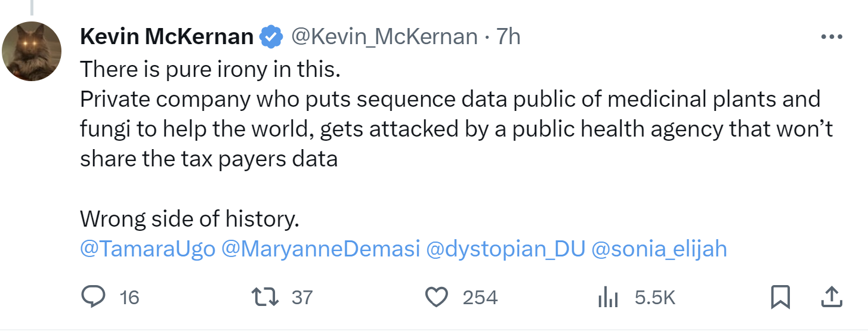Click the "Wrong side of history." tweet text
This screenshot has width=868, height=334.
pos(189,219)
